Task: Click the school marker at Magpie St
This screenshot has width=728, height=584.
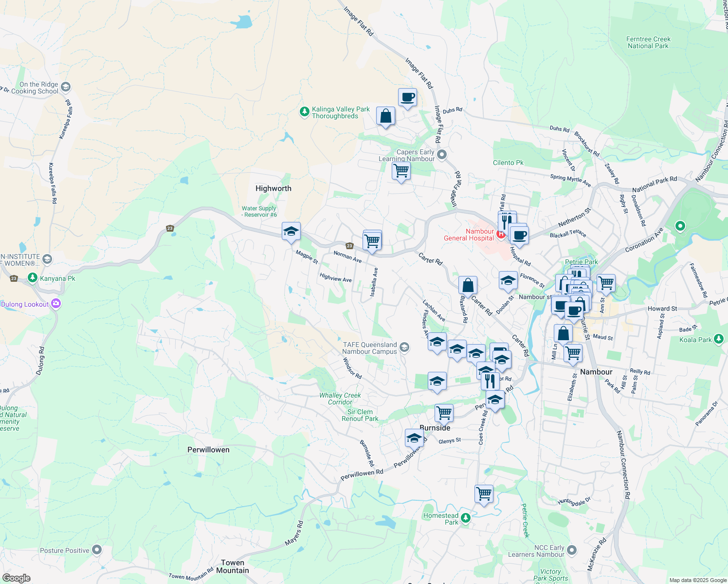Action: point(291,232)
